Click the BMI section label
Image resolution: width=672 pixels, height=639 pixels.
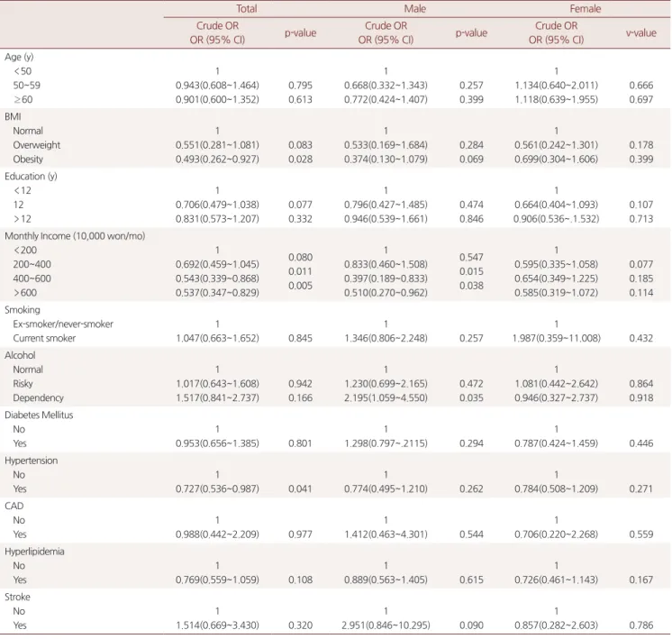click(x=13, y=116)
